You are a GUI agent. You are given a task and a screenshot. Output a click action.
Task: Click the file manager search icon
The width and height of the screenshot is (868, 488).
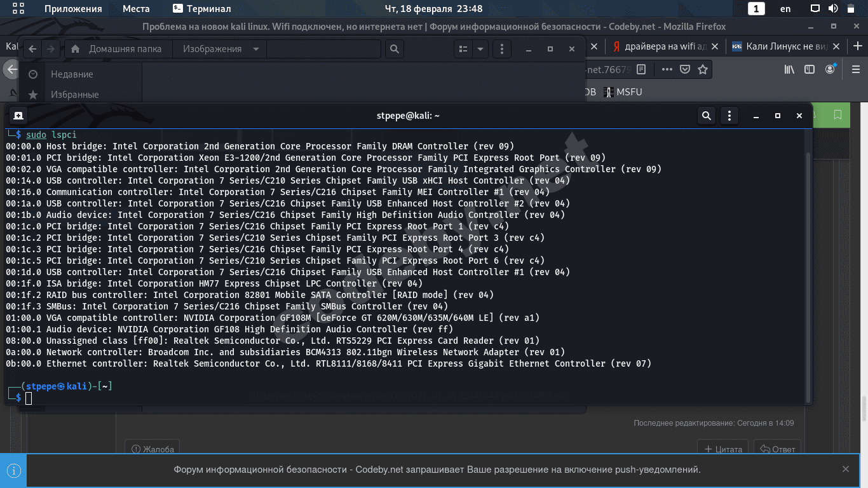(x=395, y=49)
